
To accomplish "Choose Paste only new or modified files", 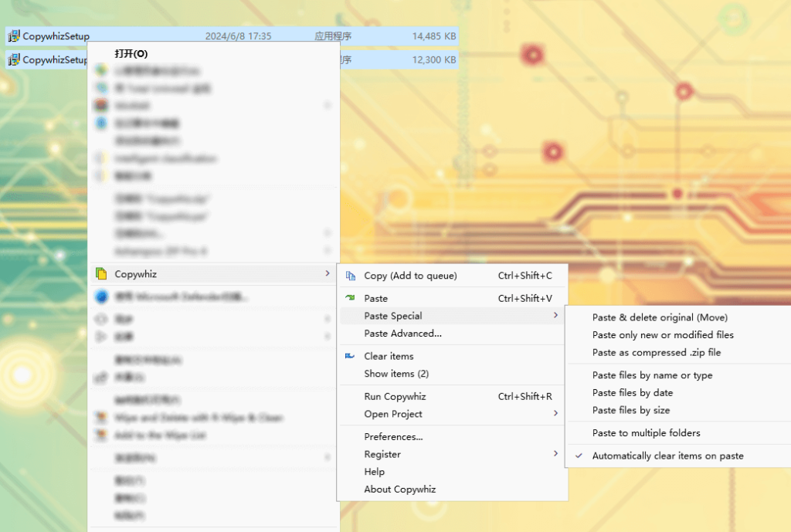I will pos(679,335).
